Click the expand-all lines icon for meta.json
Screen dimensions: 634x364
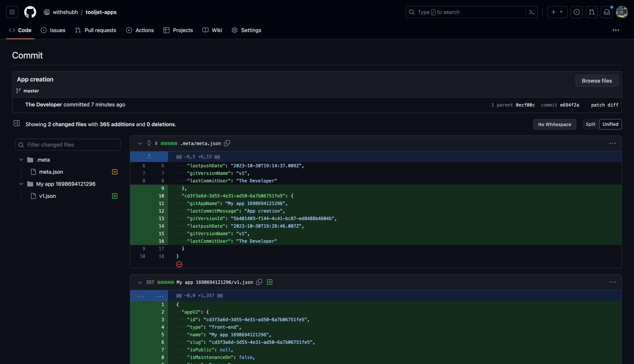pyautogui.click(x=149, y=143)
